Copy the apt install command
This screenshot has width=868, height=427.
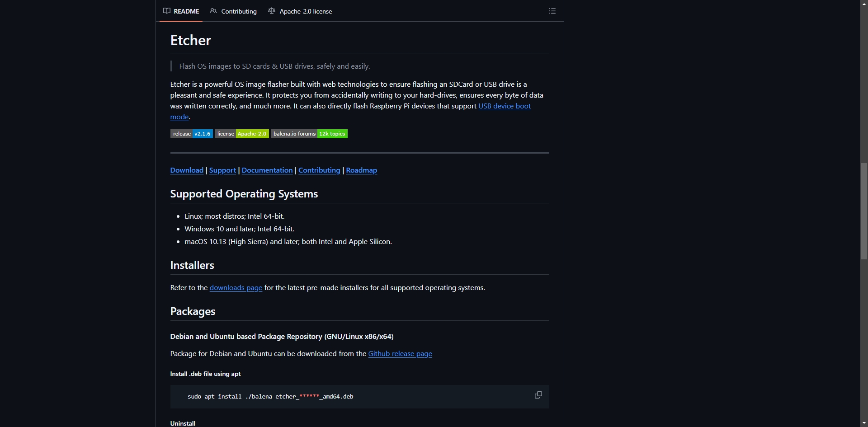click(538, 395)
